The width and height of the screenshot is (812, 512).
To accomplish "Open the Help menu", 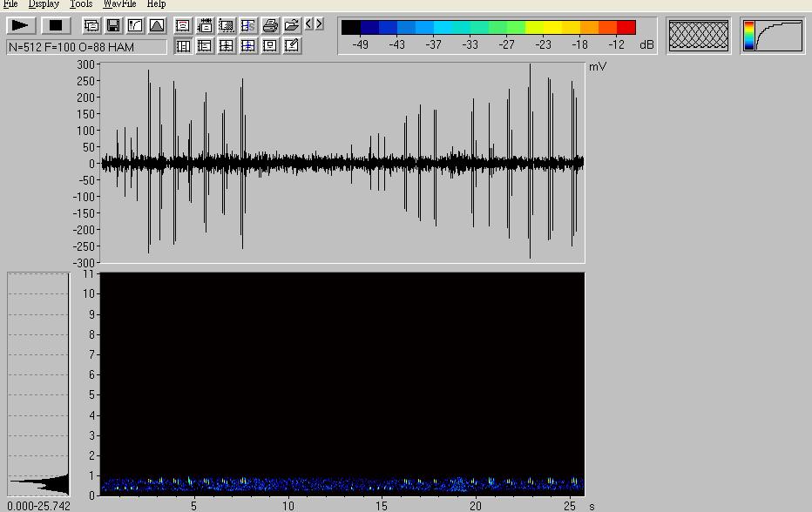I will [156, 4].
